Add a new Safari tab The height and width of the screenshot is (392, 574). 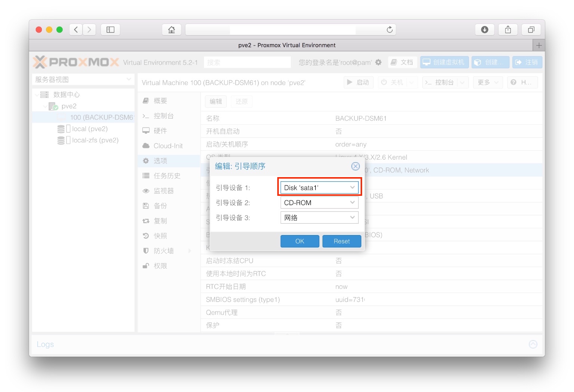[538, 45]
